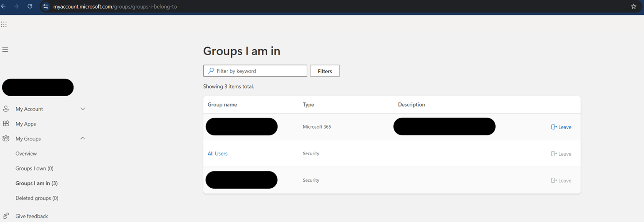This screenshot has height=222, width=644.
Task: Select the Microsoft 365 type cell
Action: point(317,127)
